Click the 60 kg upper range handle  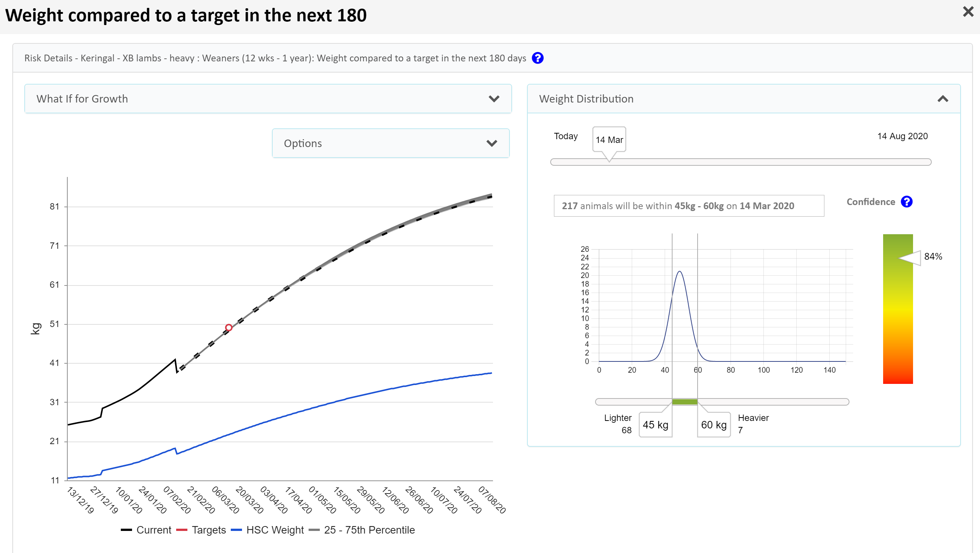[713, 425]
